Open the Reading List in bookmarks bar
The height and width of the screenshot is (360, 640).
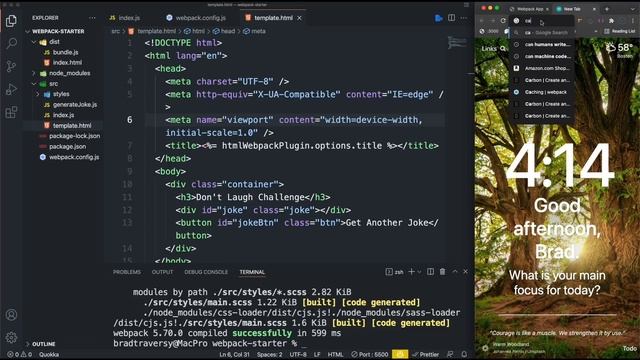click(619, 31)
